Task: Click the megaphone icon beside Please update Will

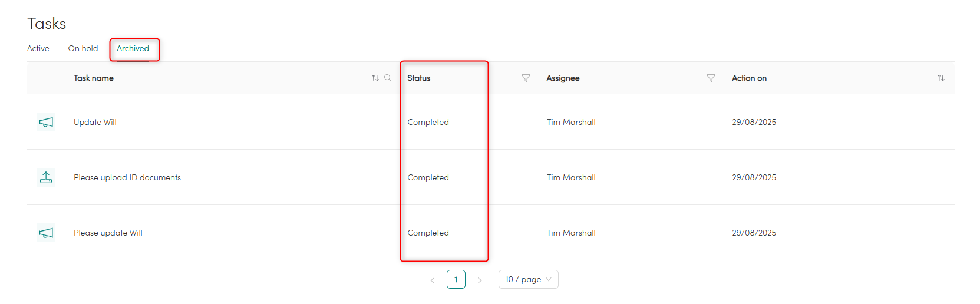Action: coord(46,233)
